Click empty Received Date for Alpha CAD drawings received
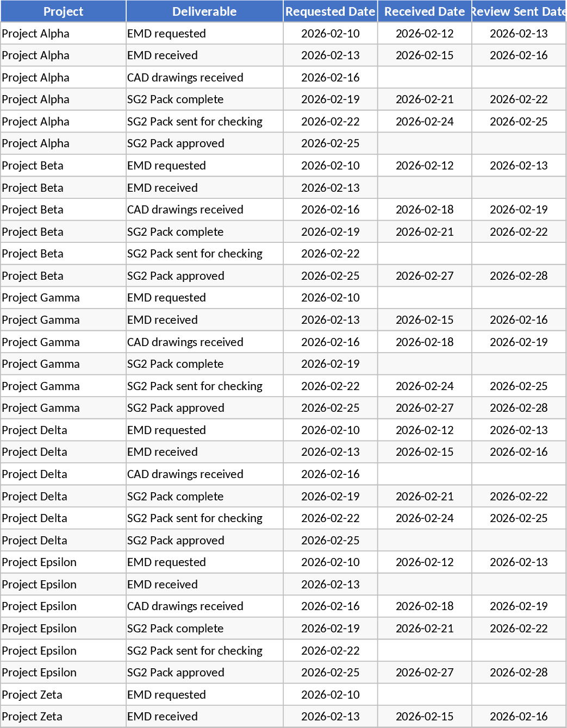Image resolution: width=567 pixels, height=728 pixels. [x=425, y=78]
